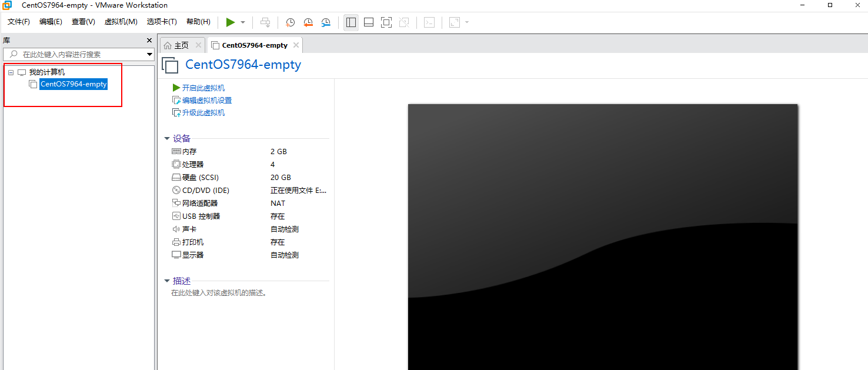Viewport: 868px width, 370px height.
Task: Close the CentOS7964-empty tab
Action: click(x=296, y=45)
